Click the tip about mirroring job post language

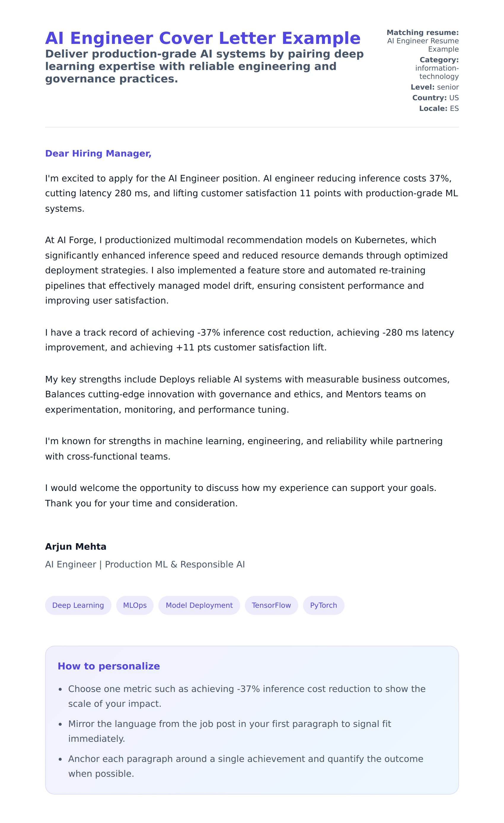click(229, 731)
